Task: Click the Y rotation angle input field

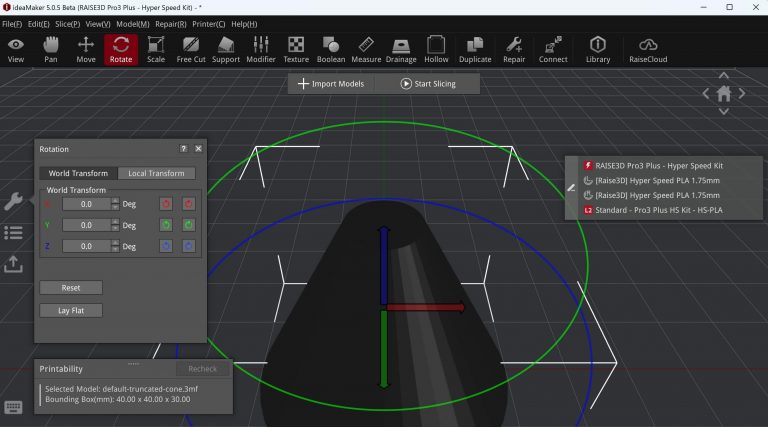Action: (86, 225)
